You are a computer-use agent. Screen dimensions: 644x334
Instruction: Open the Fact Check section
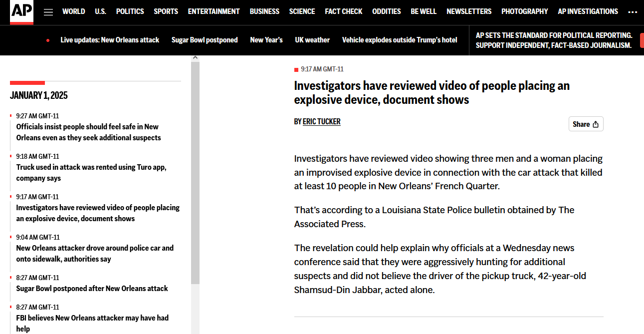[344, 11]
